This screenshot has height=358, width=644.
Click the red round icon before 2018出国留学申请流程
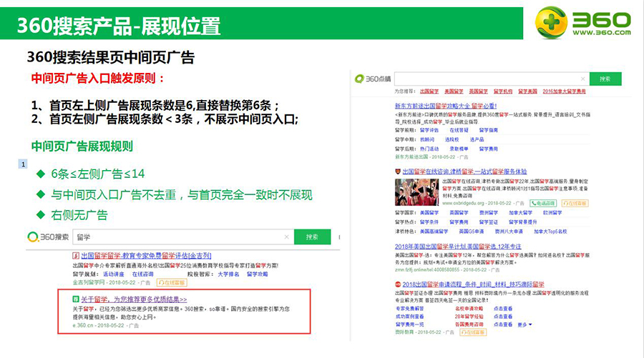click(x=398, y=284)
